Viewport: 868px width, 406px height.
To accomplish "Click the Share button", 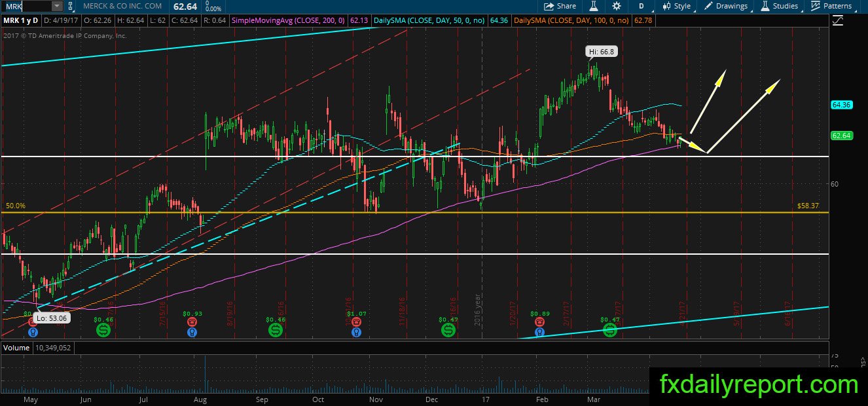I will point(560,6).
